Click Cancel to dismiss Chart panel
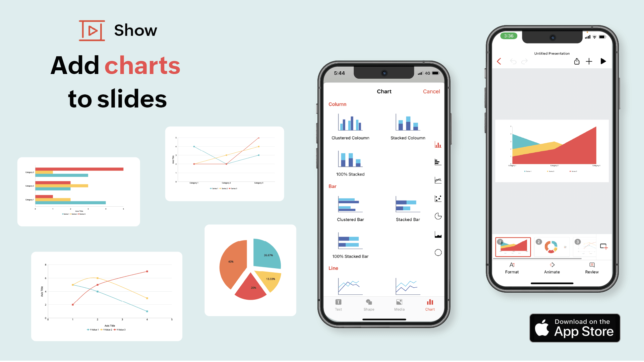644x362 pixels. pyautogui.click(x=431, y=91)
